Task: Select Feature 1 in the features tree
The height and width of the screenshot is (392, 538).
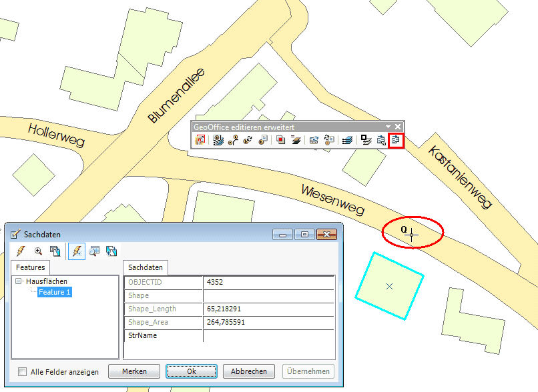Action: click(54, 292)
